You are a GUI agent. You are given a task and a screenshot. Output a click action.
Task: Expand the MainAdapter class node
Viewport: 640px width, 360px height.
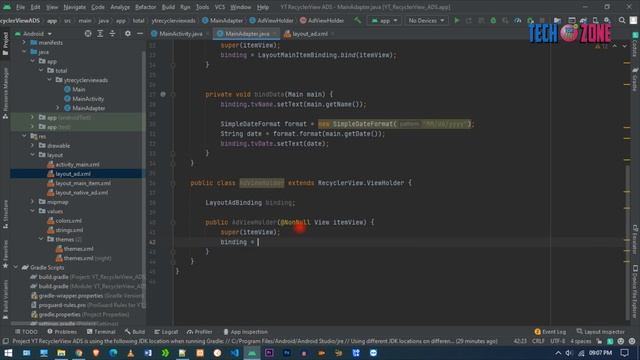click(58, 108)
